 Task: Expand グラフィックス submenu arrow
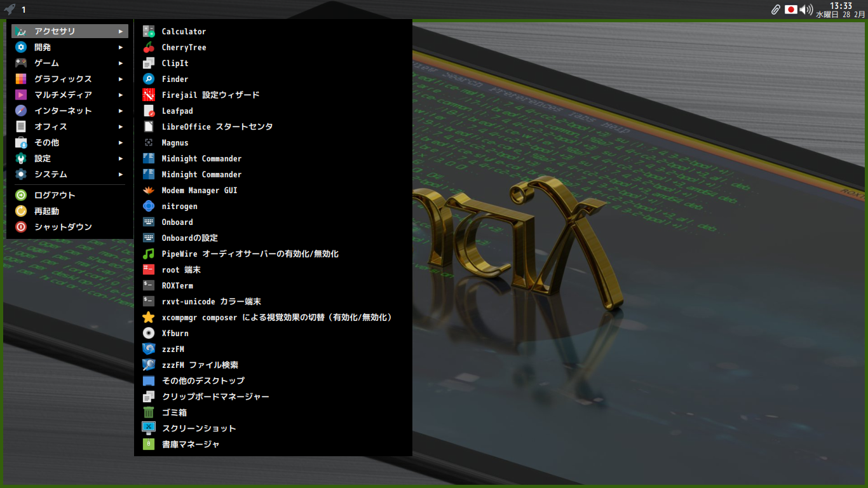121,79
